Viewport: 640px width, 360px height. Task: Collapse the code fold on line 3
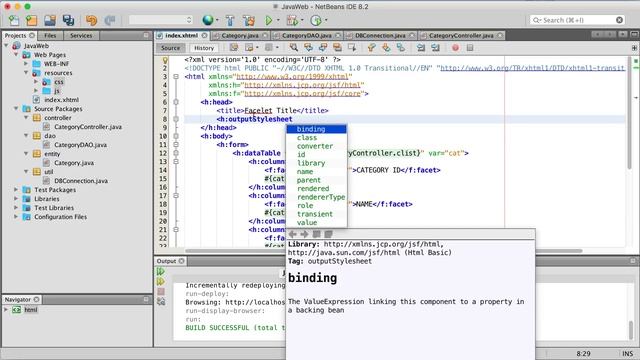[x=176, y=77]
